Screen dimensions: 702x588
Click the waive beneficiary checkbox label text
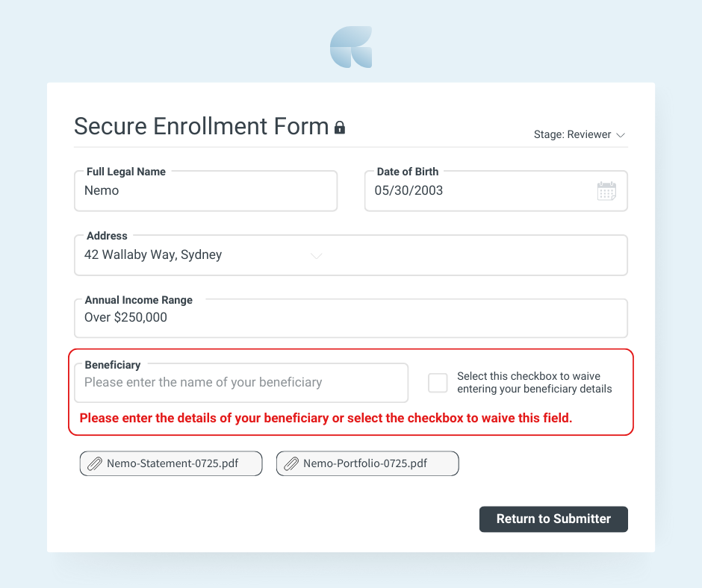coord(534,383)
